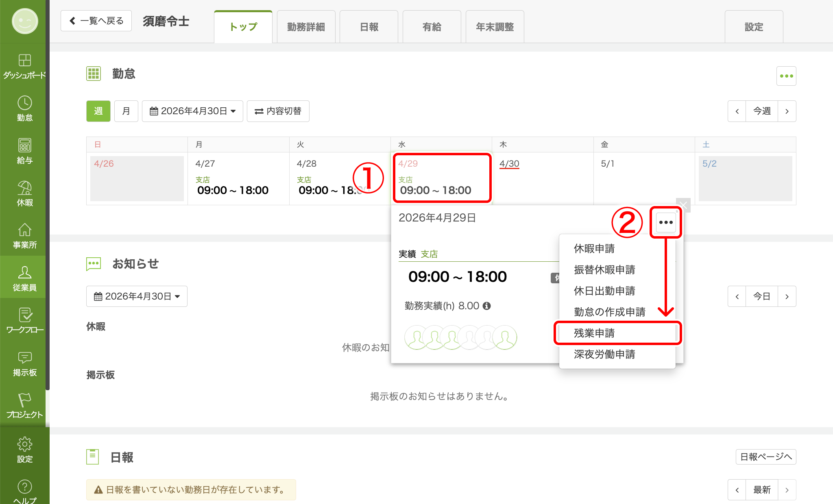Open the 4/30 date link
833x504 pixels.
pos(509,164)
